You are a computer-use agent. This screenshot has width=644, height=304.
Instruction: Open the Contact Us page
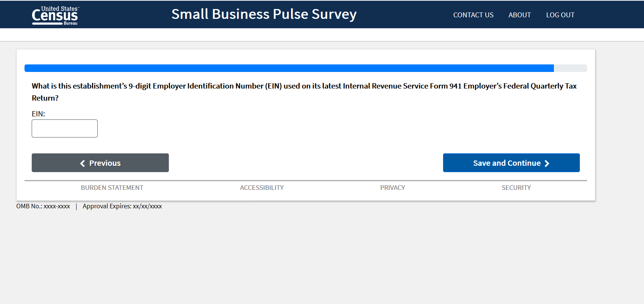(473, 15)
